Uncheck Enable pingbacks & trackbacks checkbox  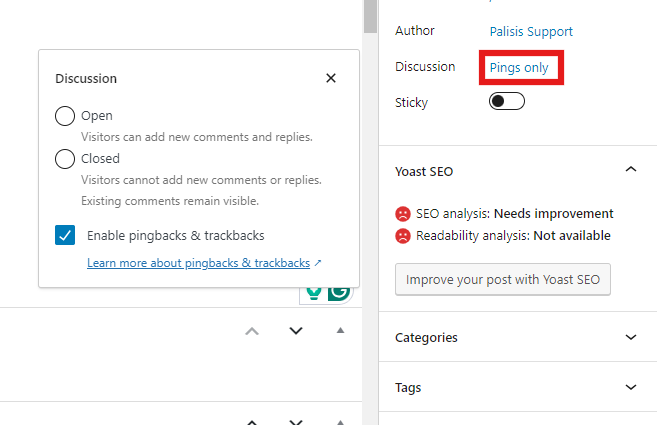[x=65, y=235]
